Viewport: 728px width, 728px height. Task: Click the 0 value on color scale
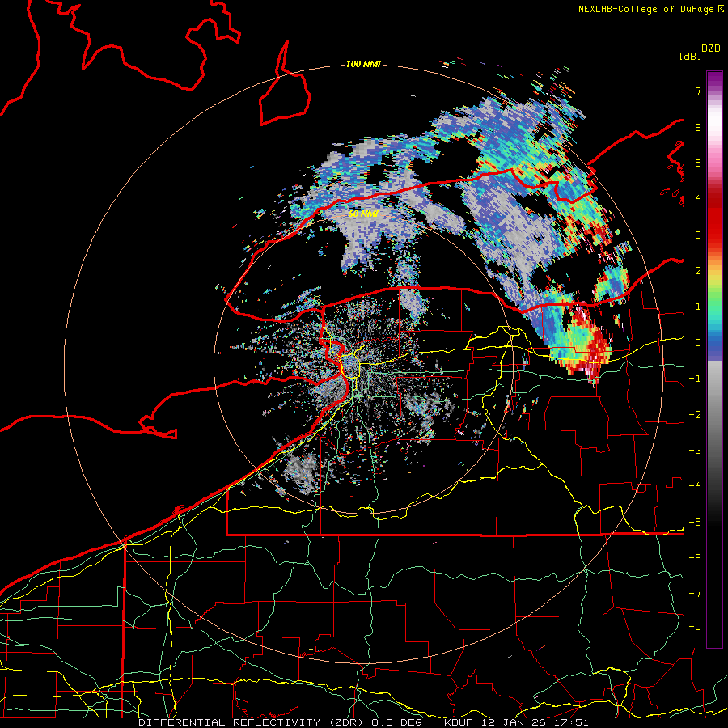tap(698, 343)
